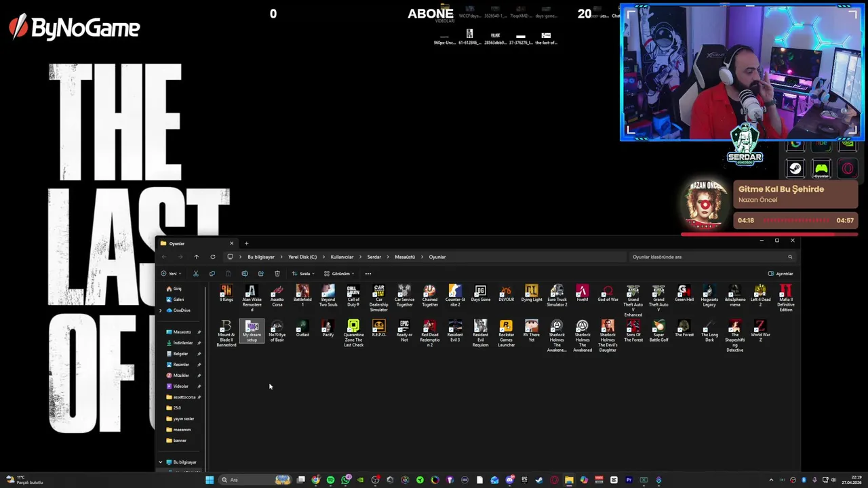The height and width of the screenshot is (488, 868).
Task: Select the DEVOUR shortcut
Action: [x=506, y=293]
